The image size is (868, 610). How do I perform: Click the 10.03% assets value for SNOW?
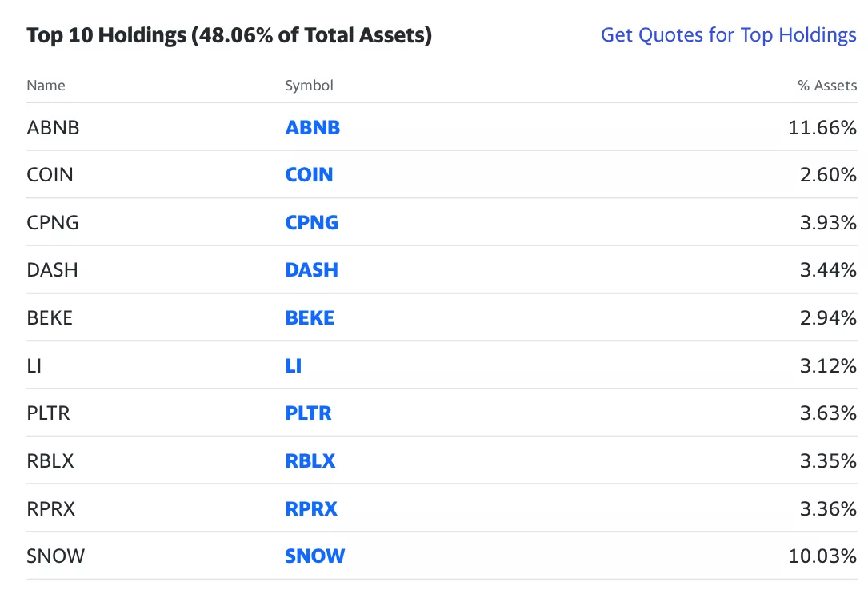pos(822,556)
